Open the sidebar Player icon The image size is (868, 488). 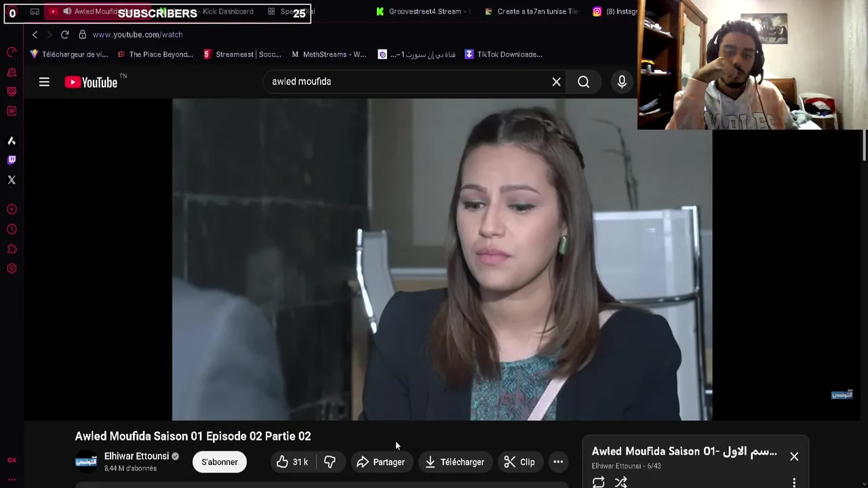[12, 209]
